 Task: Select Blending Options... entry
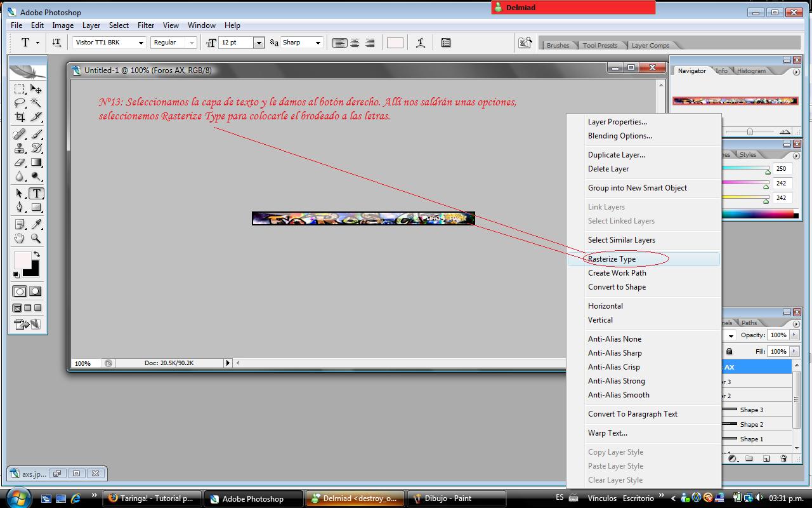coord(644,136)
